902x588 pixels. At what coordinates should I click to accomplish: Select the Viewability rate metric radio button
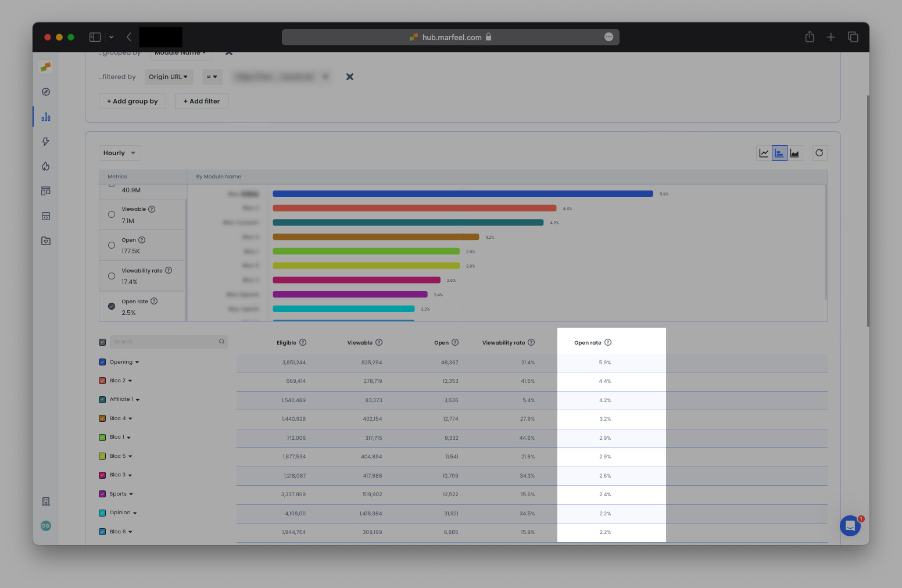[x=112, y=276]
